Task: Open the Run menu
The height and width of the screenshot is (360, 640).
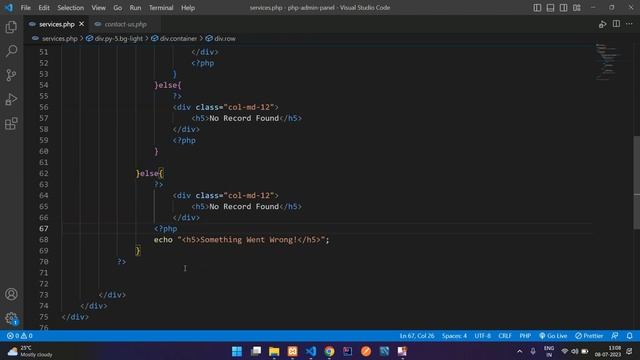Action: pyautogui.click(x=135, y=7)
